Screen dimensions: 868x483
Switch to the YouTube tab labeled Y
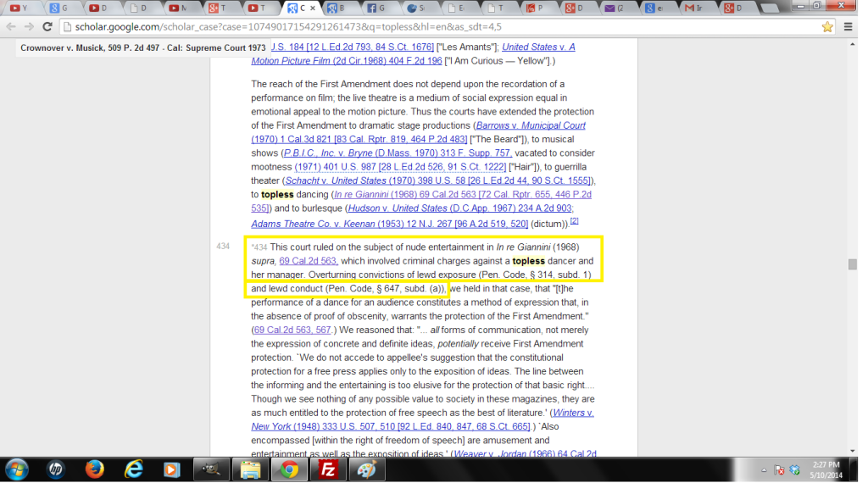coord(21,8)
